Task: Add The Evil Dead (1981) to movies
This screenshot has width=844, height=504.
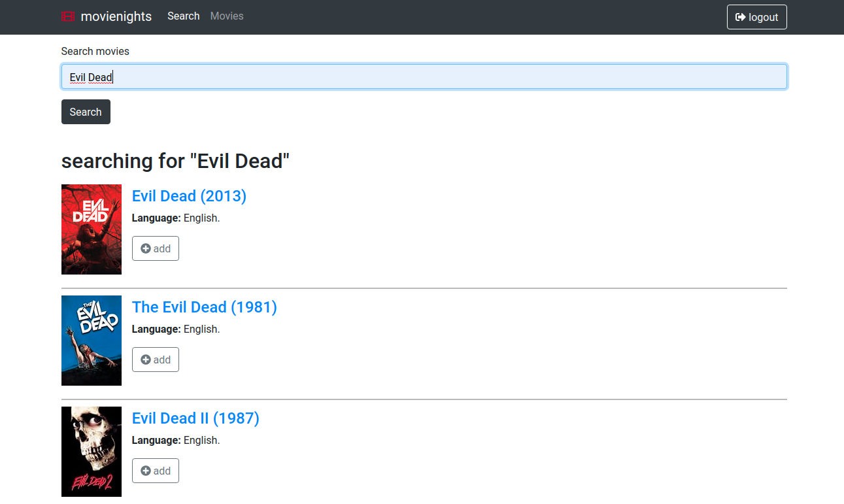Action: (x=156, y=360)
